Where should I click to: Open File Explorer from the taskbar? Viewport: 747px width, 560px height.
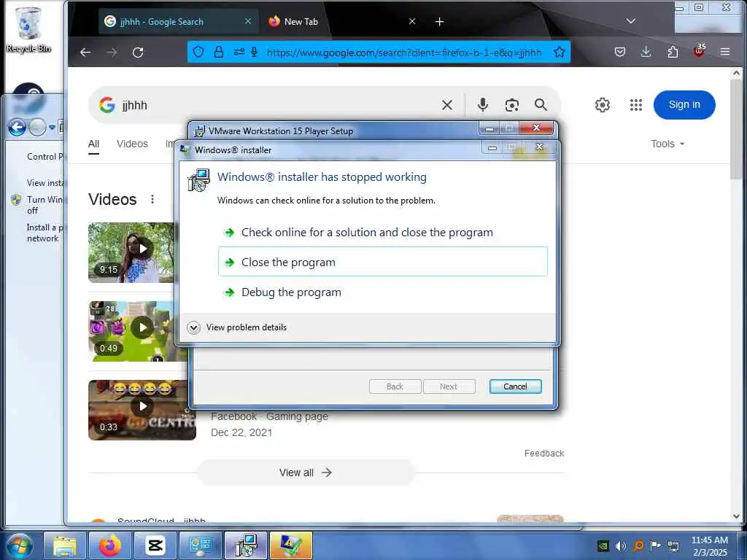pos(64,545)
